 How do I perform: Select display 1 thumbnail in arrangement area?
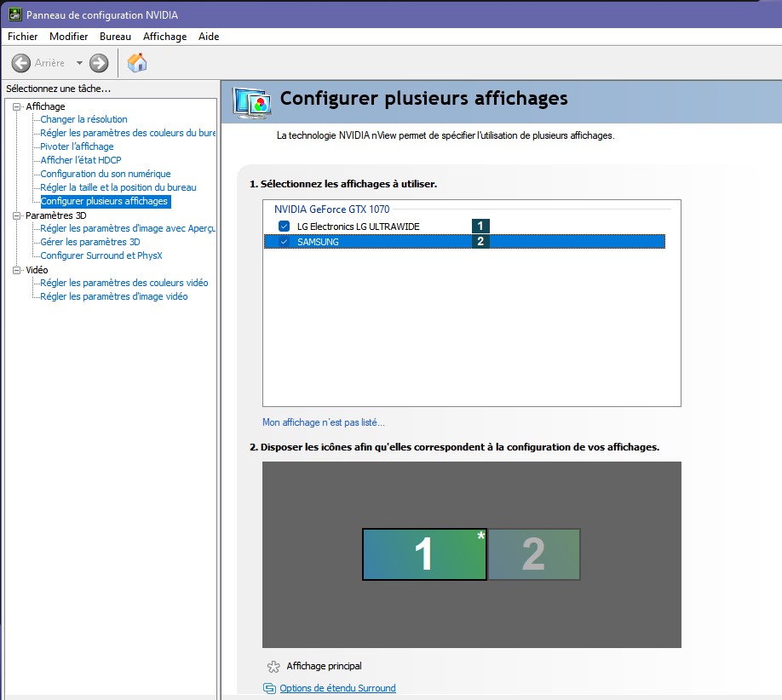(424, 554)
